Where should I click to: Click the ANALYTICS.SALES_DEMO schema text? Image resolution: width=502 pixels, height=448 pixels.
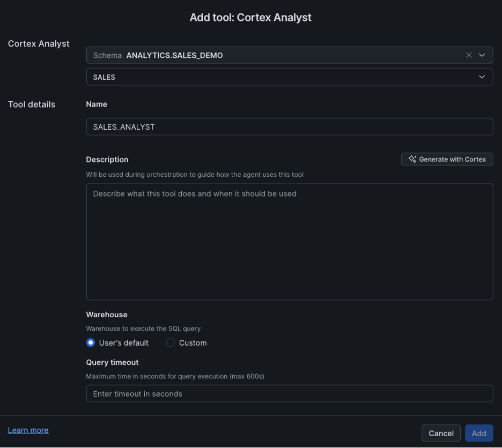[174, 55]
